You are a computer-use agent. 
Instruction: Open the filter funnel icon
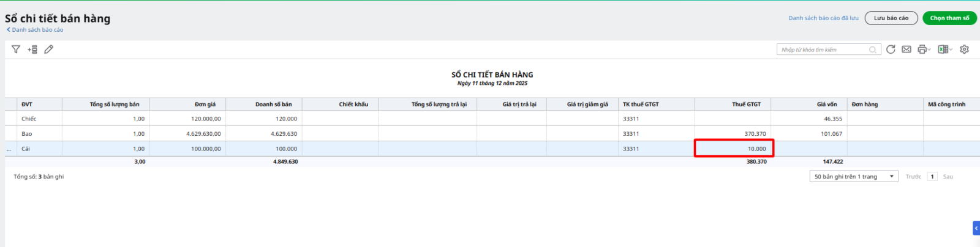pos(16,50)
